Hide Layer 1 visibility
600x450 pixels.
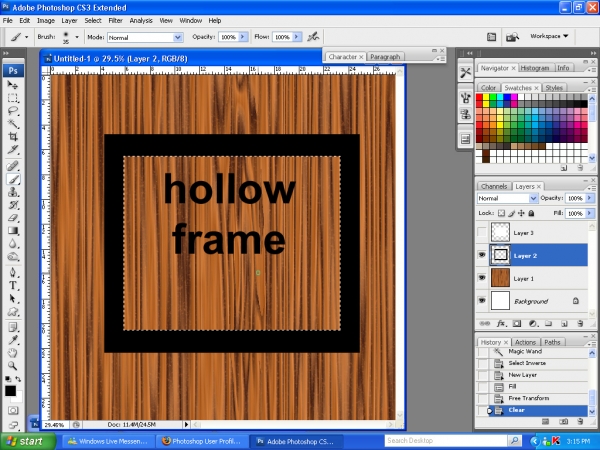pyautogui.click(x=482, y=278)
